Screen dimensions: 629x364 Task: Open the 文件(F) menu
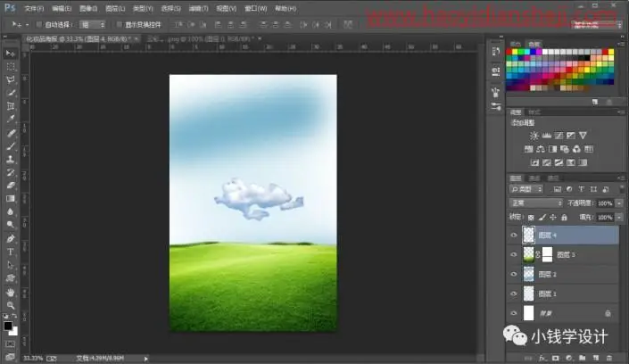coord(34,8)
